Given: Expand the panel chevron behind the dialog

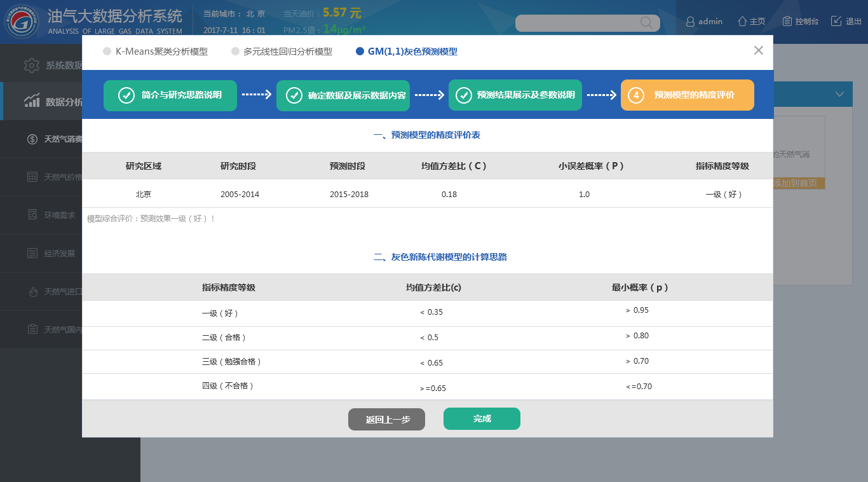Looking at the screenshot, I should pos(840,94).
